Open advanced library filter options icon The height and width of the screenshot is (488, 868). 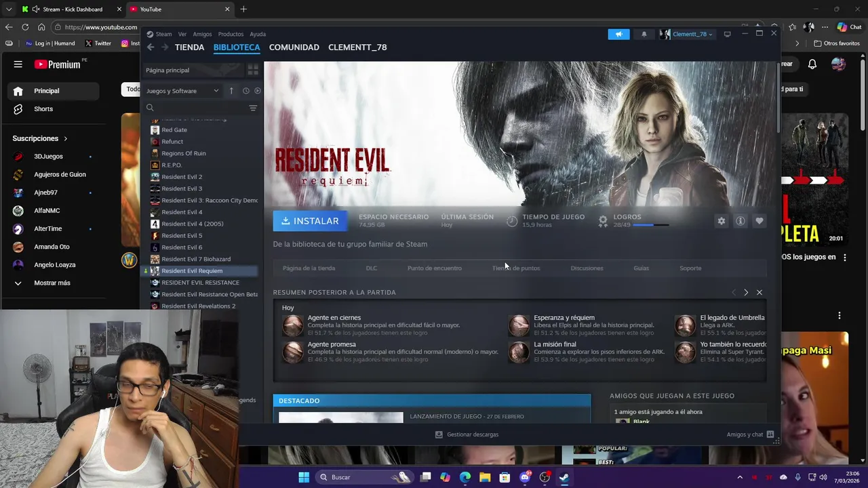click(x=253, y=108)
